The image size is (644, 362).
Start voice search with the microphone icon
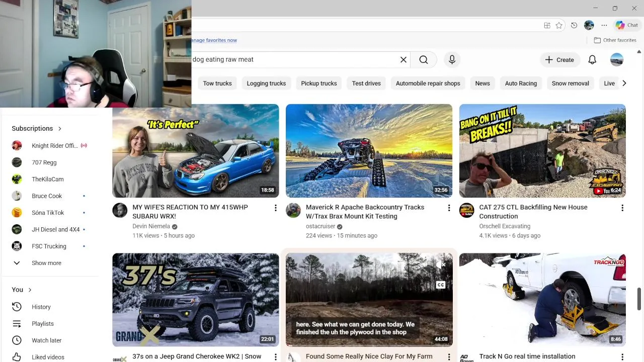point(452,59)
